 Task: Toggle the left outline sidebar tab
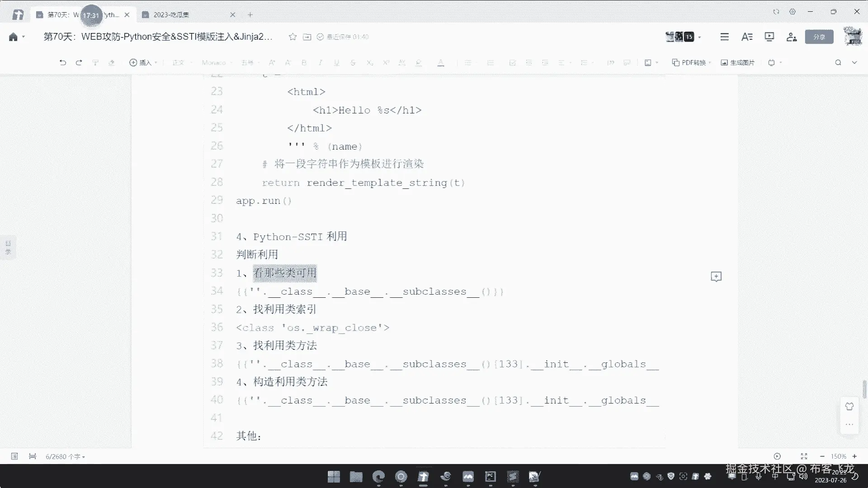click(8, 247)
